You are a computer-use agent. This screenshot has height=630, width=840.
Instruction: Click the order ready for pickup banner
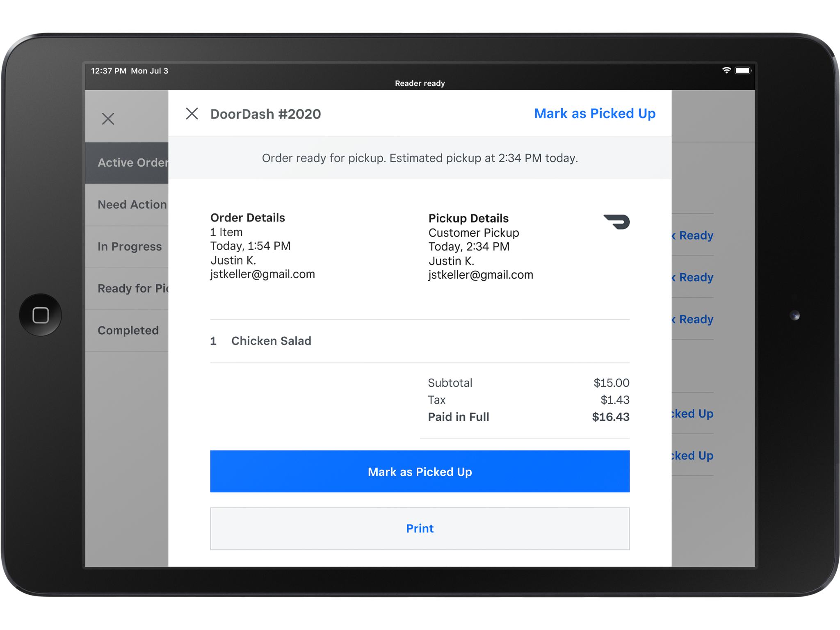(x=420, y=158)
